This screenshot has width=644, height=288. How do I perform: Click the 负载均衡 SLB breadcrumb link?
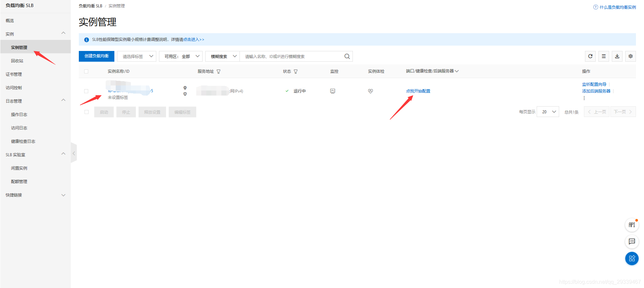point(91,6)
